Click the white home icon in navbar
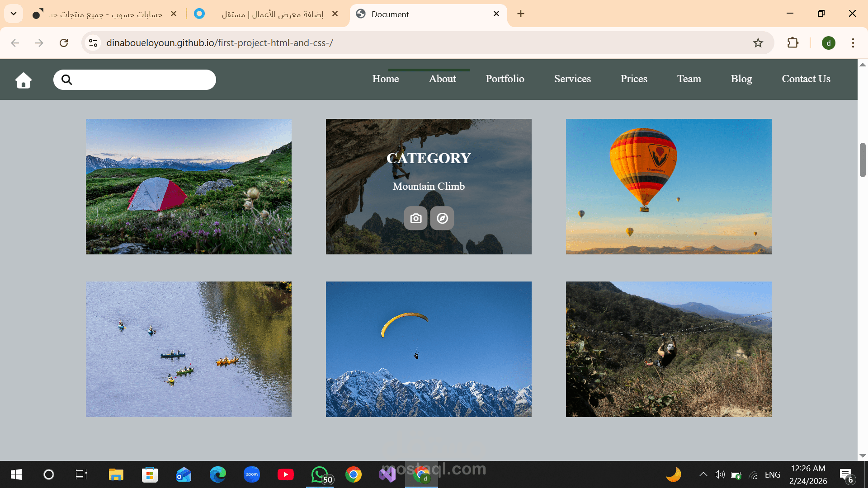868x488 pixels. 24,80
